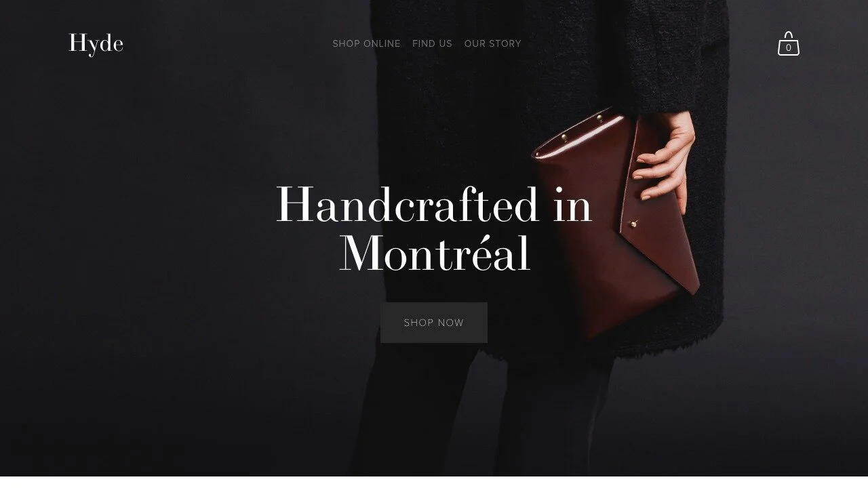The height and width of the screenshot is (488, 868).
Task: Go to the Find Us page
Action: tap(432, 43)
